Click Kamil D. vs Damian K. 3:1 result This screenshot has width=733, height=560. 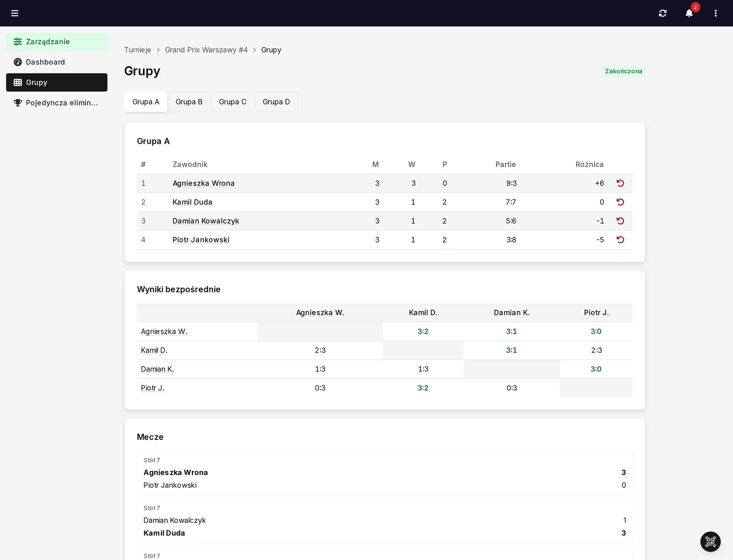pos(511,350)
